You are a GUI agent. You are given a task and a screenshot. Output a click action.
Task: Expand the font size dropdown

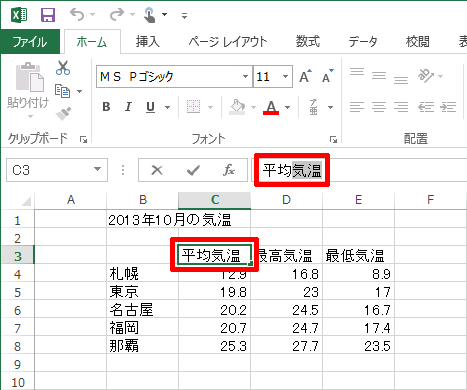coord(286,77)
